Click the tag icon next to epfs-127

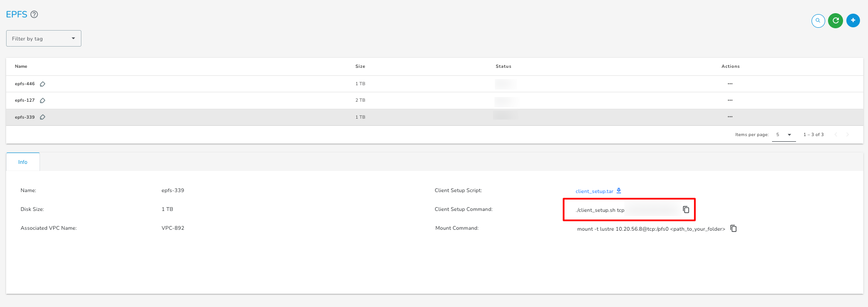(43, 101)
